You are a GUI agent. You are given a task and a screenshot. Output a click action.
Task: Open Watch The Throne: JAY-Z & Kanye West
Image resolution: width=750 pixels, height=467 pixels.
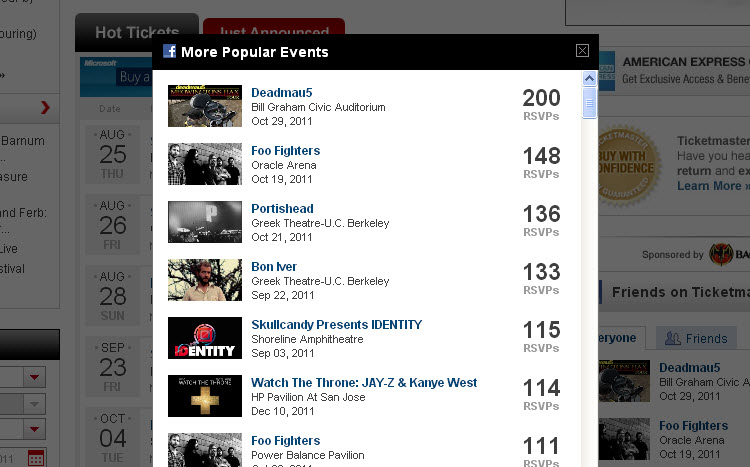pyautogui.click(x=364, y=383)
